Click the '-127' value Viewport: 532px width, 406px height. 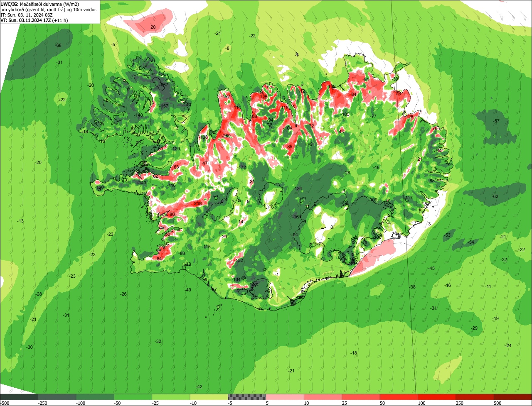(x=226, y=96)
